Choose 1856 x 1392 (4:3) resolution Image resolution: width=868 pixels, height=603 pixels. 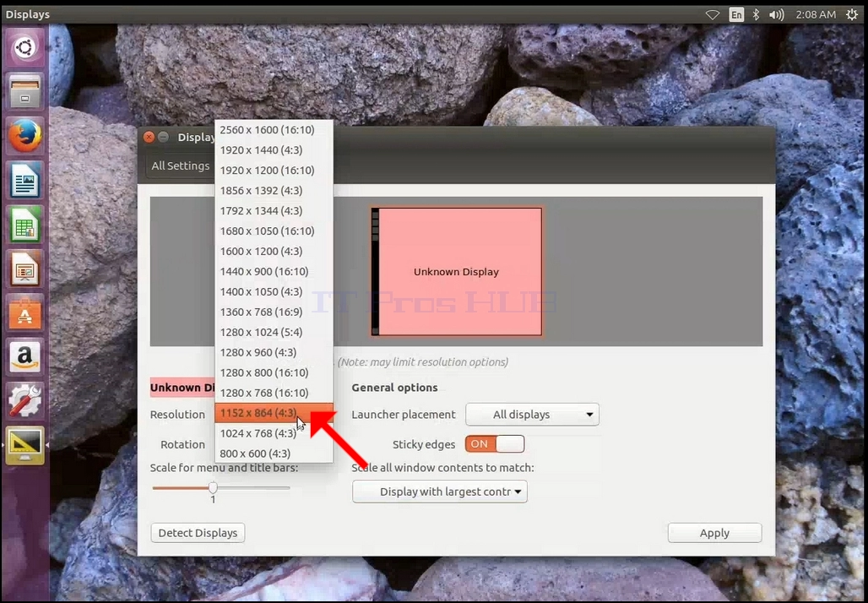coord(274,191)
